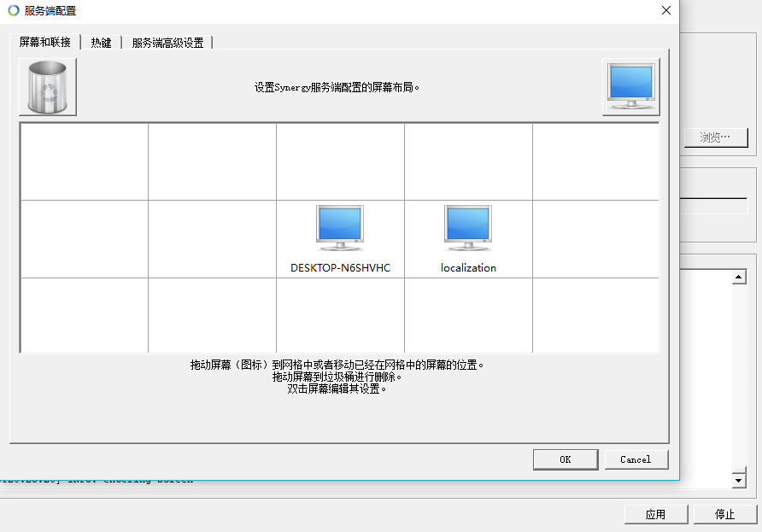
Task: Select the 屏幕和联接 tab
Action: [44, 41]
